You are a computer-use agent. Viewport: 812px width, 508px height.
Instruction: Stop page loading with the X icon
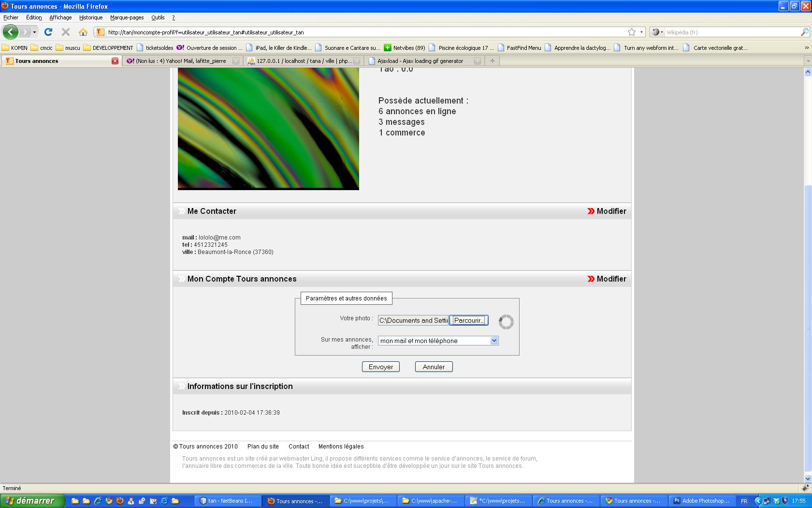pos(66,32)
